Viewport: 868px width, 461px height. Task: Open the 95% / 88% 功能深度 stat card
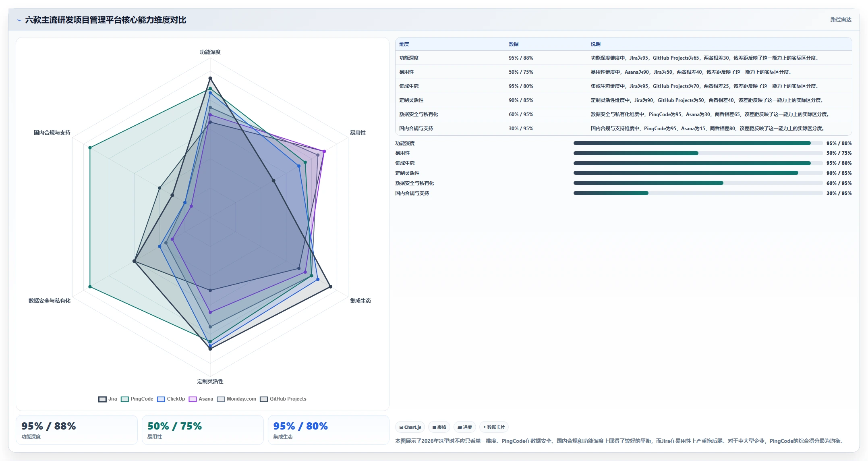tap(77, 430)
